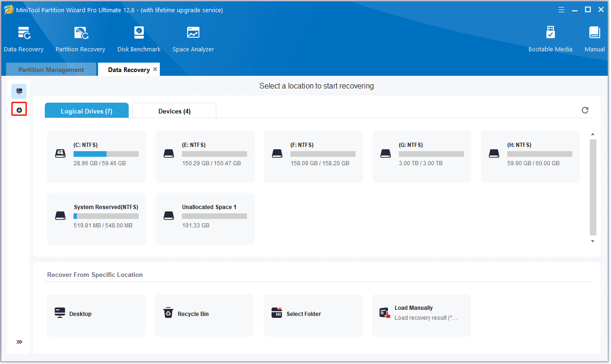
Task: Select the System Reserved drive icon
Action: 60,216
